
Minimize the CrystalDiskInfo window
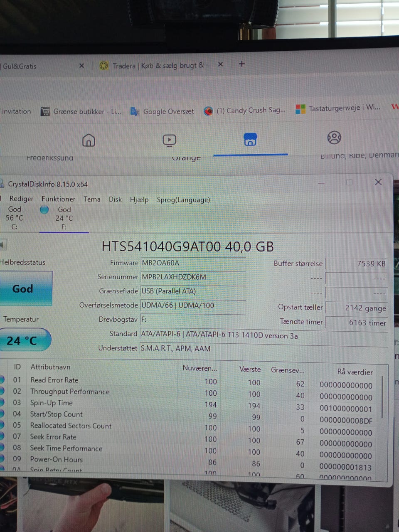[x=321, y=182]
